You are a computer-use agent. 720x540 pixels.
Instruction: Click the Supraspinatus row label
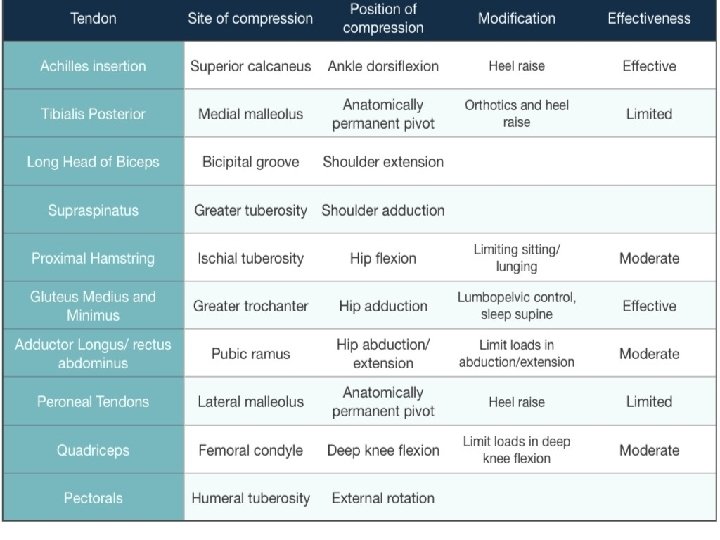pyautogui.click(x=93, y=210)
